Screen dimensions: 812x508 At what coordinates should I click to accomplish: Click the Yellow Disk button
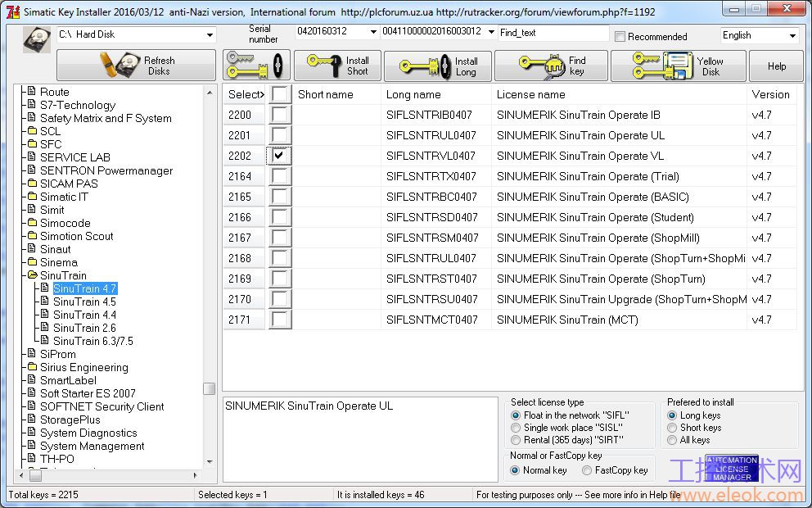679,66
